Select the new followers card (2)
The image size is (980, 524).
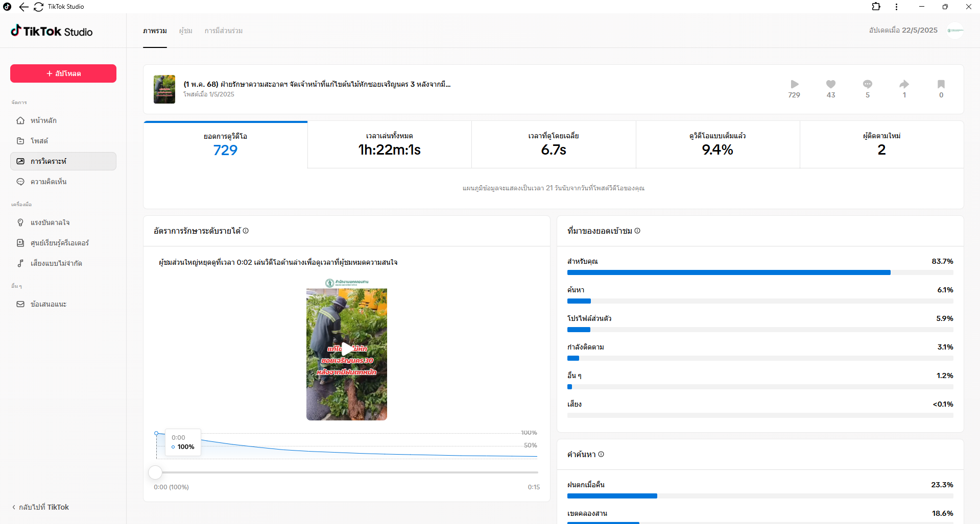[882, 145]
